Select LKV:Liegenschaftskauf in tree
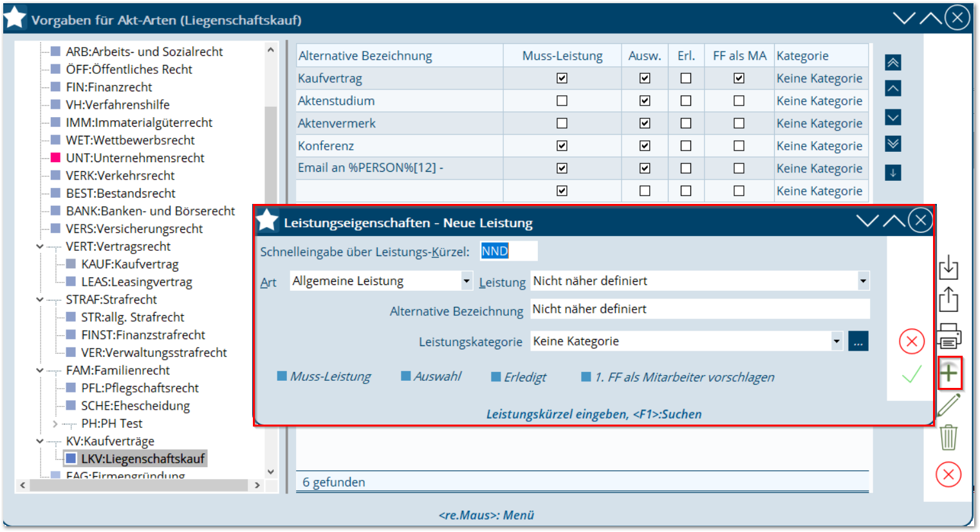Image resolution: width=980 pixels, height=532 pixels. point(143,459)
